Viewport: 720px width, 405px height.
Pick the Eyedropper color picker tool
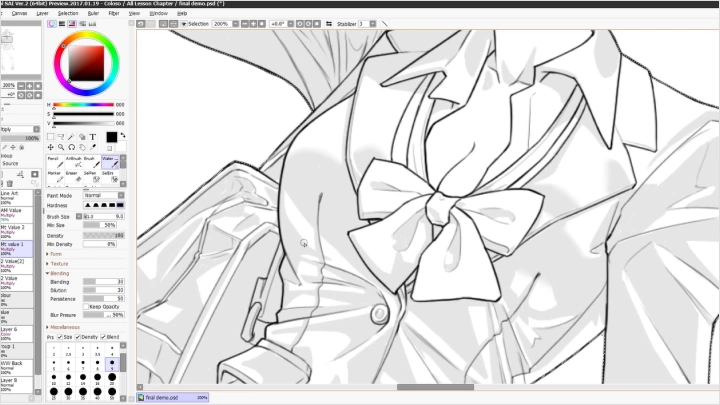92,147
